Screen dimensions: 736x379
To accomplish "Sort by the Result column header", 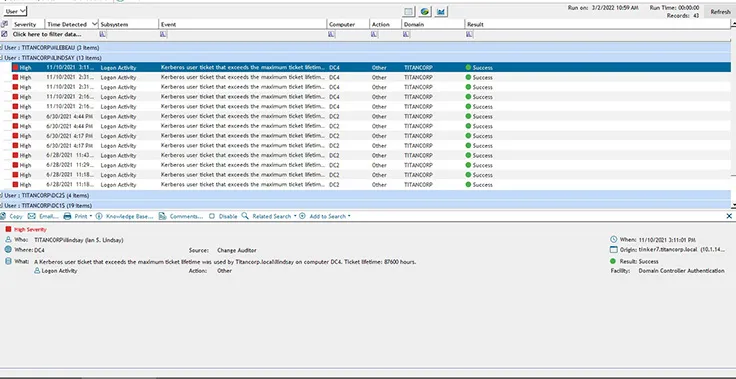I will click(598, 24).
